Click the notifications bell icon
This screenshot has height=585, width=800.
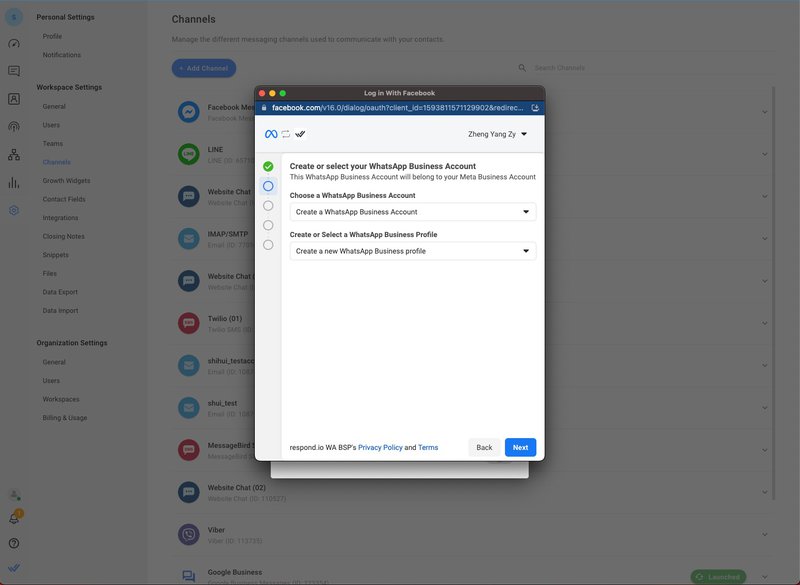[x=14, y=518]
